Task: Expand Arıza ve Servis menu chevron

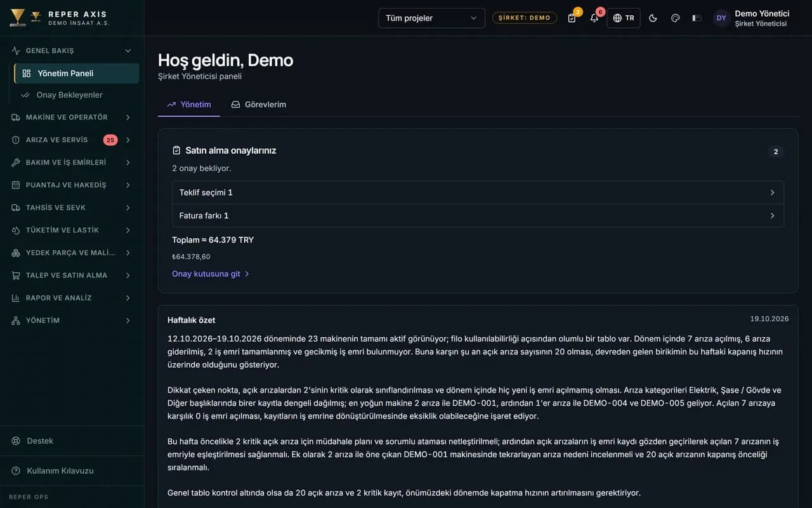Action: (x=128, y=140)
